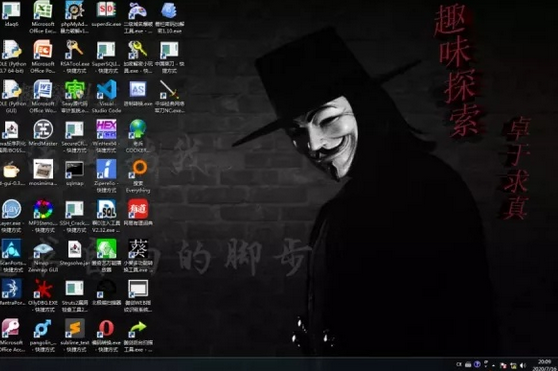The height and width of the screenshot is (371, 558).
Task: Open the SuperSQL shortcut
Action: (106, 57)
